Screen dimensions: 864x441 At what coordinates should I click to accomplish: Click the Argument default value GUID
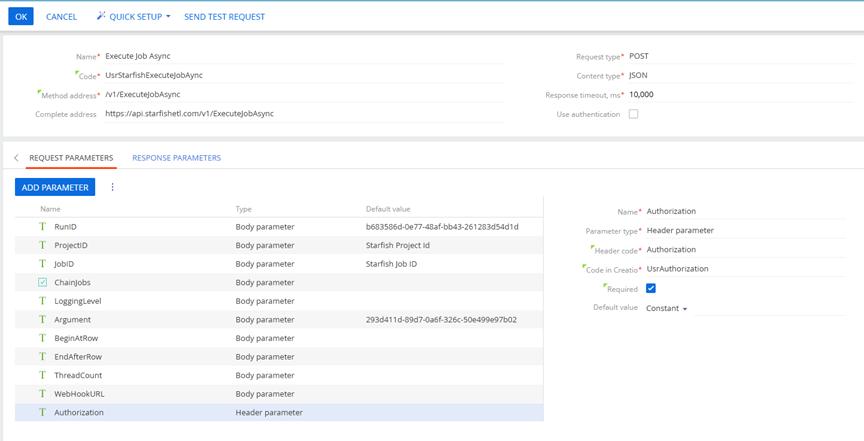(441, 320)
